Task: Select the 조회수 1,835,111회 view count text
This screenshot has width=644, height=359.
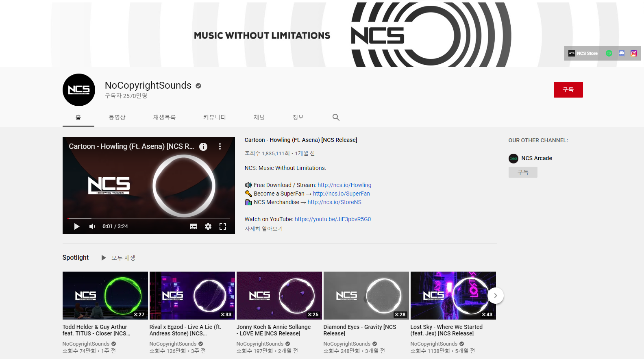Action: pyautogui.click(x=267, y=153)
